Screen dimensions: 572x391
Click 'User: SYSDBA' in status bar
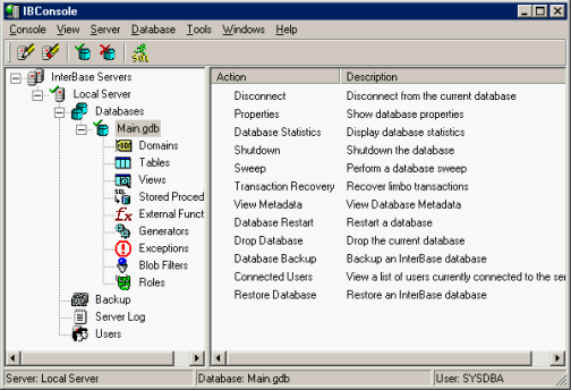(469, 379)
